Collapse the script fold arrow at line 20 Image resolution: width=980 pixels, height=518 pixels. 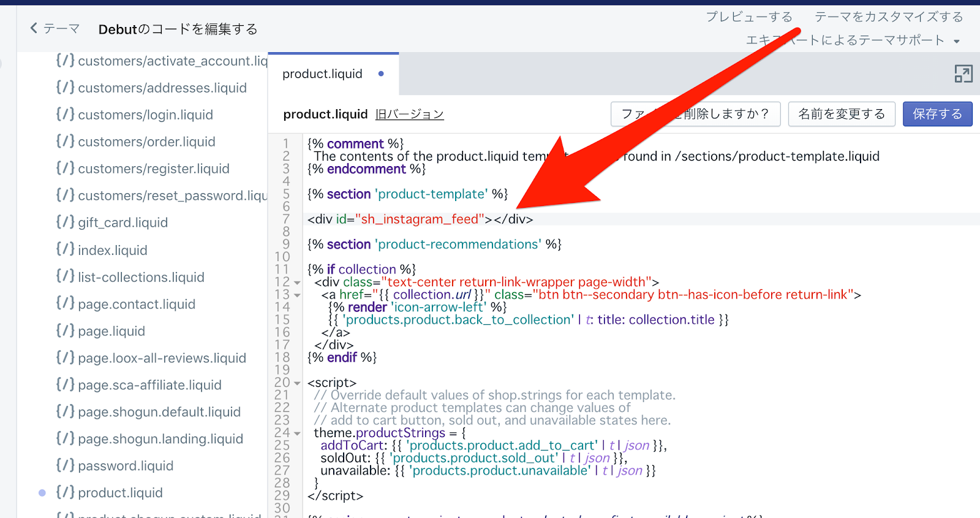[297, 383]
